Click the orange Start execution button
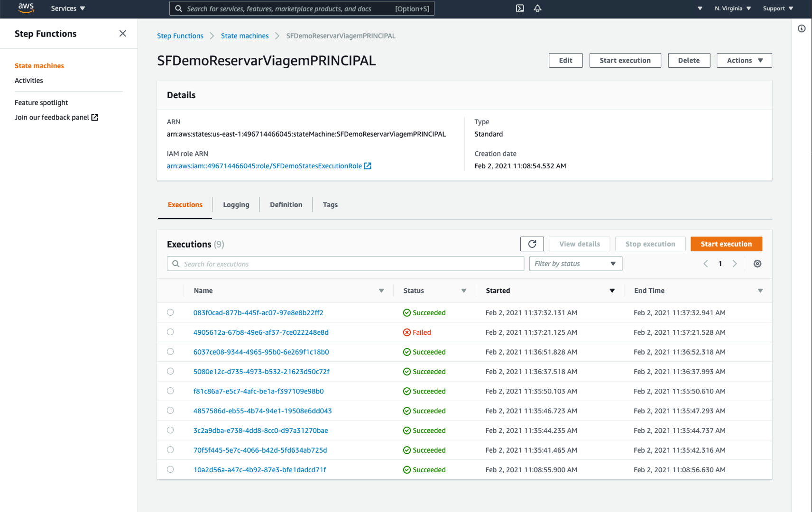 pyautogui.click(x=726, y=244)
